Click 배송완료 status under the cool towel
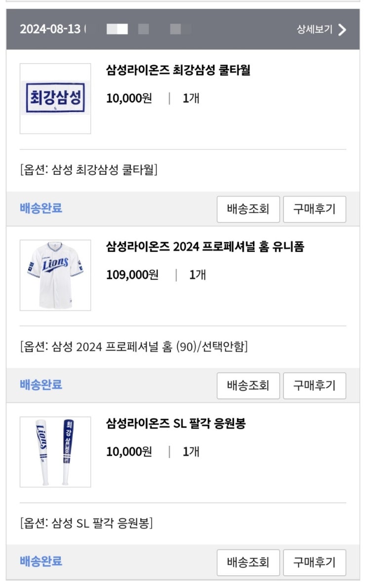This screenshot has height=588, width=367. [41, 208]
